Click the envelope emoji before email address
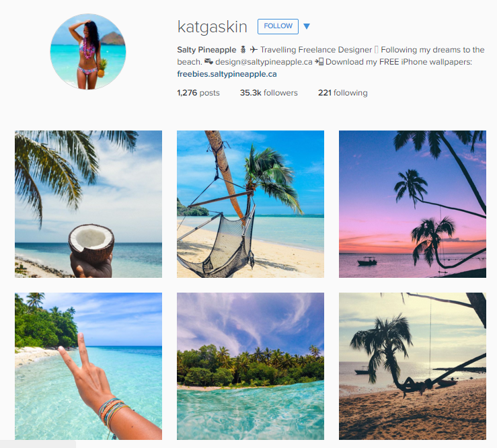This screenshot has height=448, width=497. [208, 61]
